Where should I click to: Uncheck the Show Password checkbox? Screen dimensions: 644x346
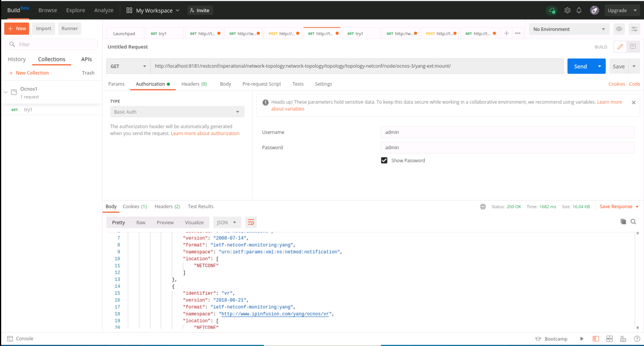point(384,160)
